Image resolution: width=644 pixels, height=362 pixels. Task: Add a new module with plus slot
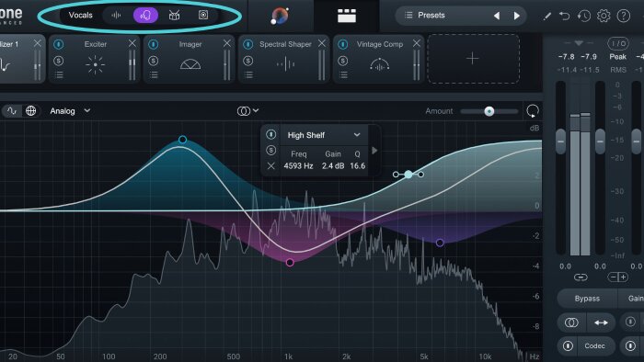pos(473,59)
